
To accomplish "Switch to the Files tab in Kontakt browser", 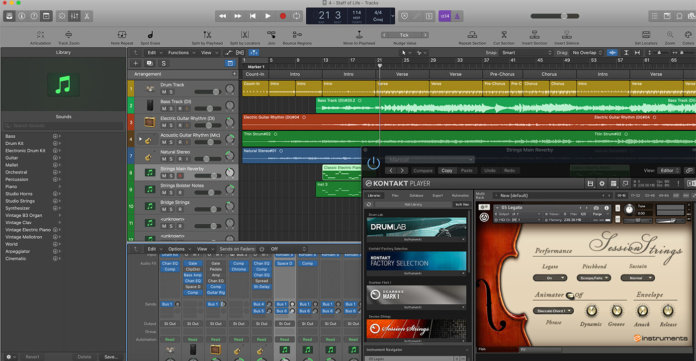I will (x=395, y=195).
